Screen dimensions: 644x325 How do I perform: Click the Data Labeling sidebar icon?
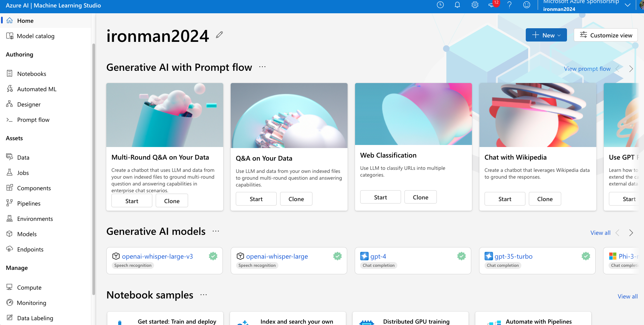(x=10, y=318)
